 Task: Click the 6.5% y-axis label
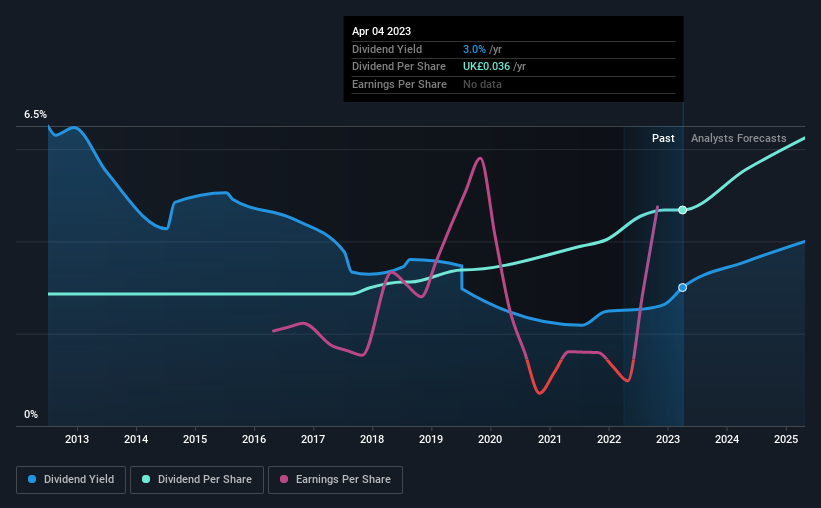point(35,114)
